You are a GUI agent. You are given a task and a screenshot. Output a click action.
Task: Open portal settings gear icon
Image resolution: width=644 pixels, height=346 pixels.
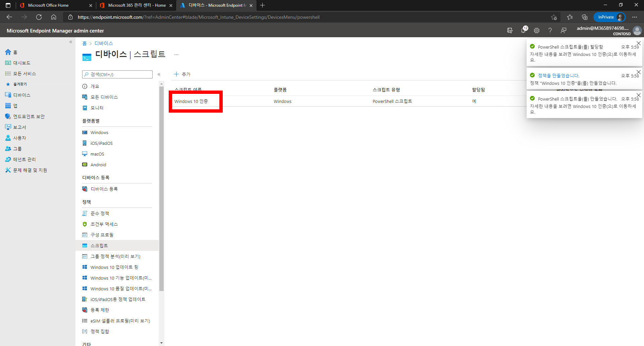[537, 31]
